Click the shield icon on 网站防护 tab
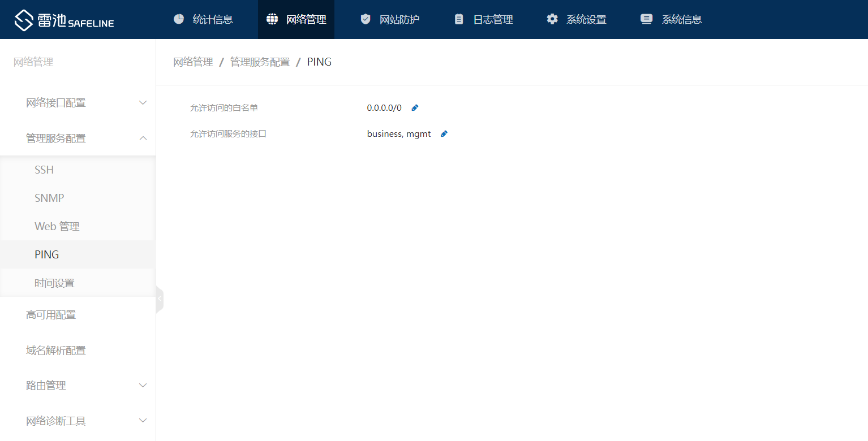This screenshot has width=868, height=441. coord(366,19)
